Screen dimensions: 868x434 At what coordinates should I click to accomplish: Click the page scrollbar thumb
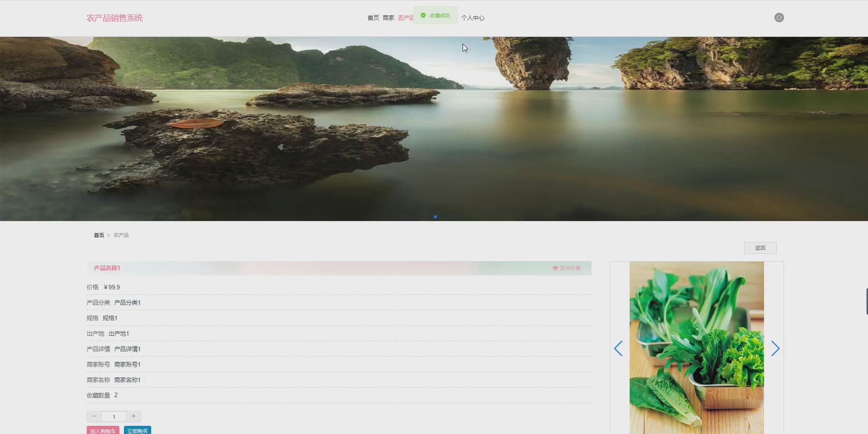(x=867, y=301)
